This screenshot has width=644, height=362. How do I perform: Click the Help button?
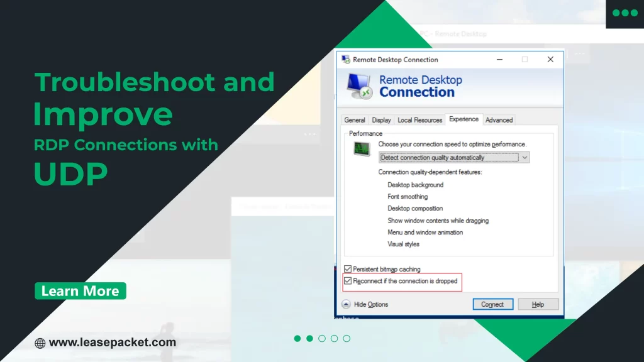point(538,304)
